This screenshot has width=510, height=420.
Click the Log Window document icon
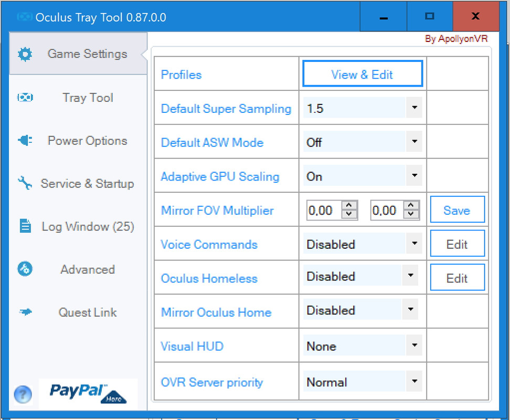[x=25, y=226]
